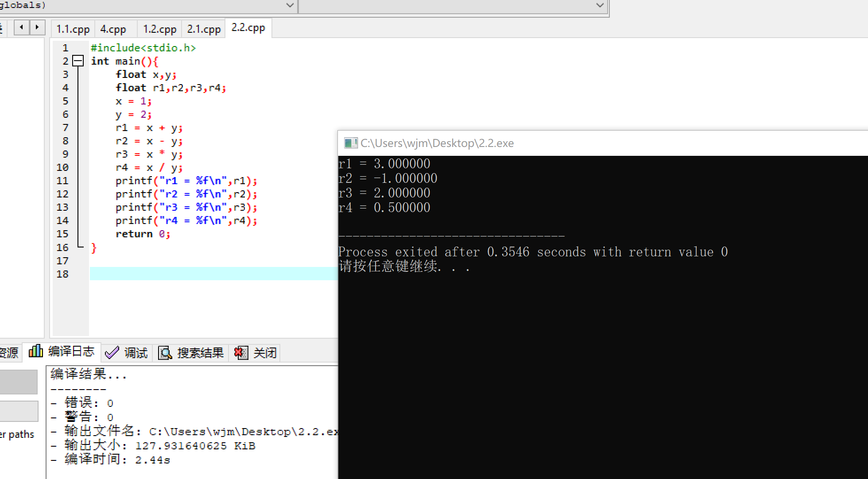Click the magnifier icon on 搜索结果 tab
Screen dimensions: 868x479
[165, 353]
